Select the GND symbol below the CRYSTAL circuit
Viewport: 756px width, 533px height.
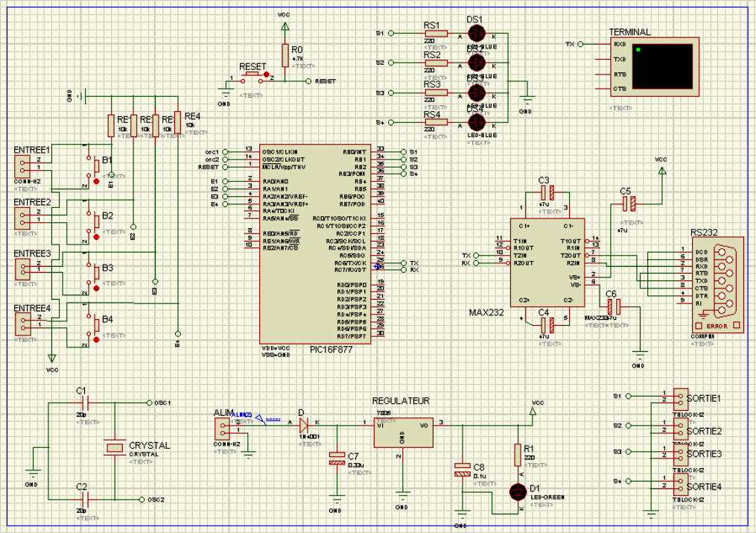click(x=33, y=473)
